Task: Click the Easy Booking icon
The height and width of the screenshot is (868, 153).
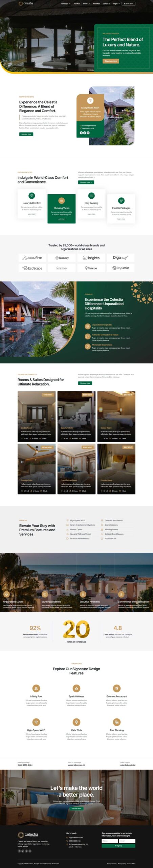Action: click(91, 196)
